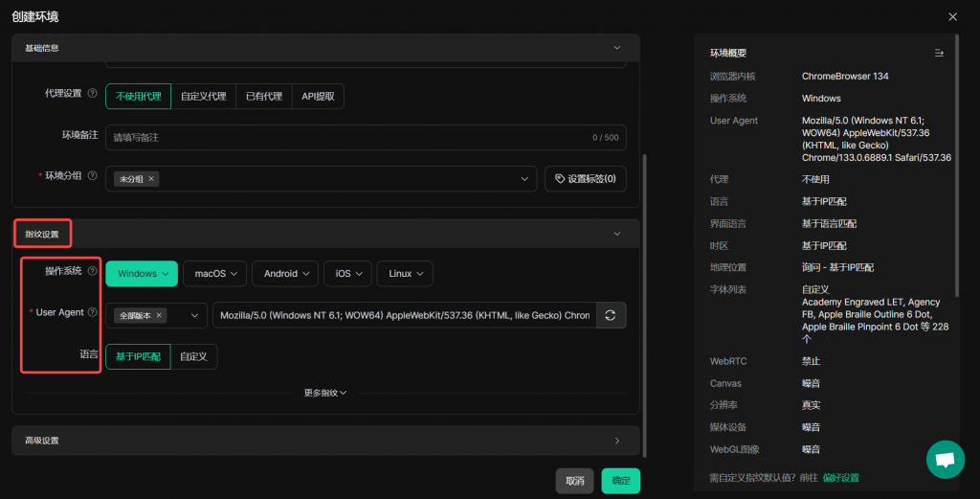Click the help icon beside User Agent

tap(92, 313)
